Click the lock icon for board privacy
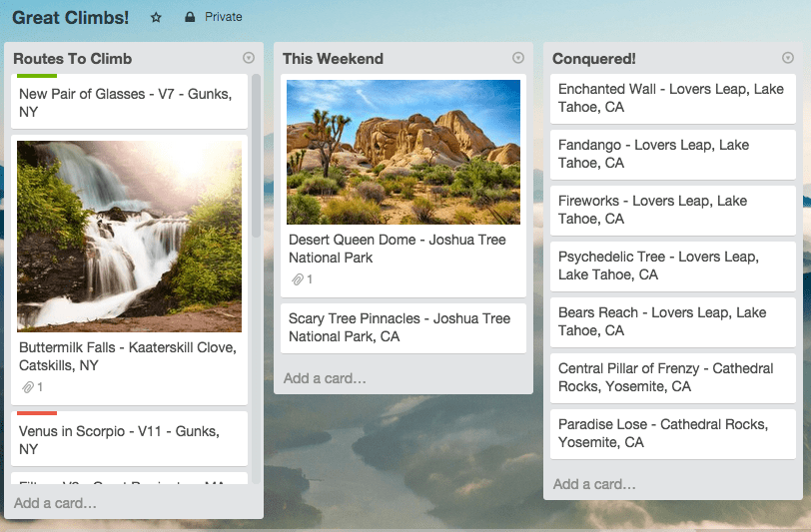811x532 pixels. click(x=190, y=17)
